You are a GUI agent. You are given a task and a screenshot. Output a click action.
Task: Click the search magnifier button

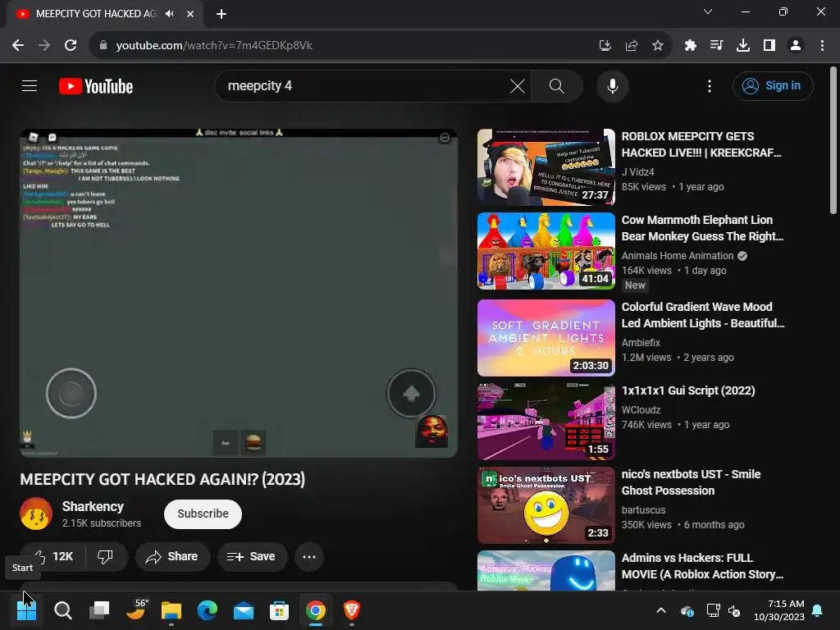tap(557, 85)
